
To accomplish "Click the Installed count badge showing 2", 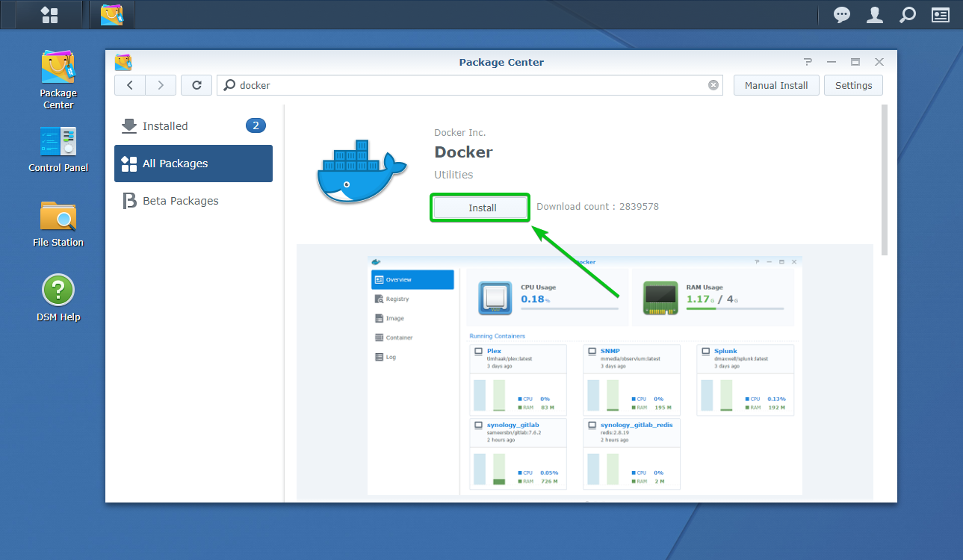I will (256, 125).
